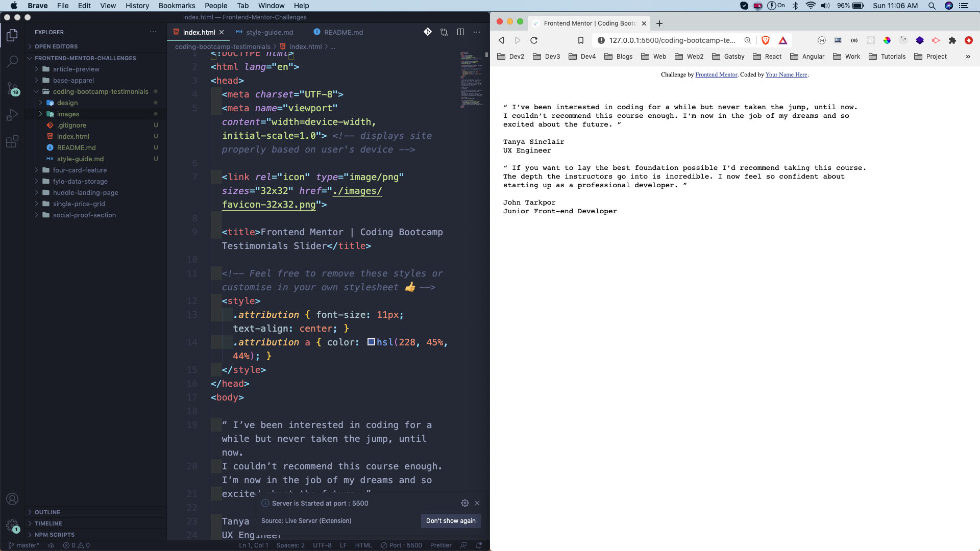Open notifications bell in status bar
This screenshot has height=551, width=980.
(x=479, y=545)
